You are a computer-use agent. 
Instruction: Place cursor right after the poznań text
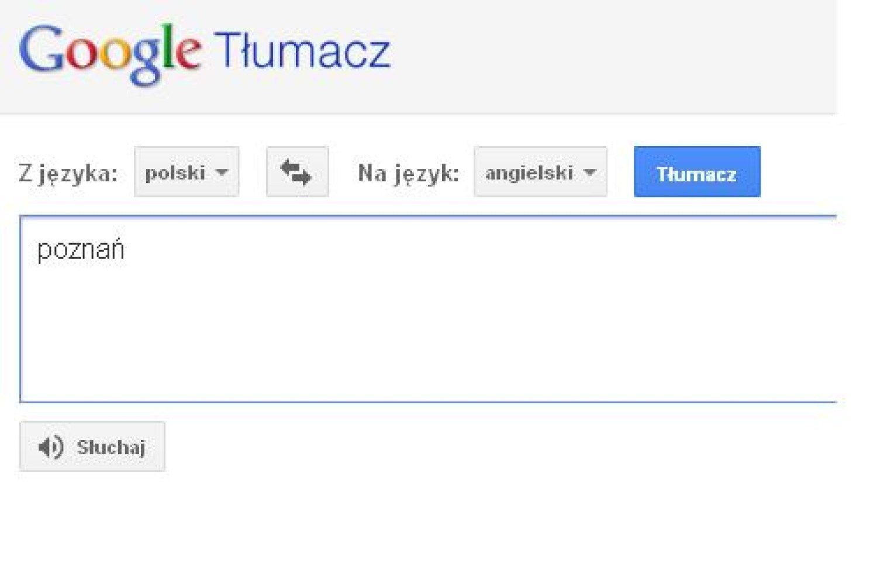click(126, 250)
